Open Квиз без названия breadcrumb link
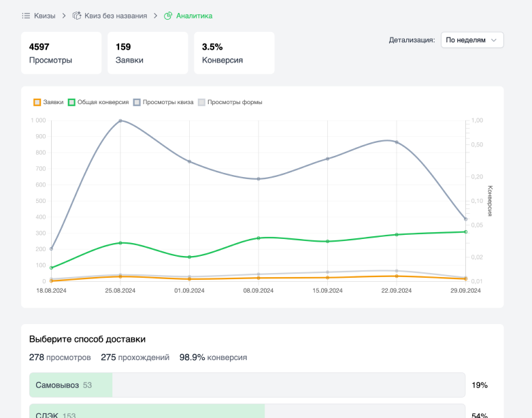Screen dimensions: 532x418 (115, 16)
